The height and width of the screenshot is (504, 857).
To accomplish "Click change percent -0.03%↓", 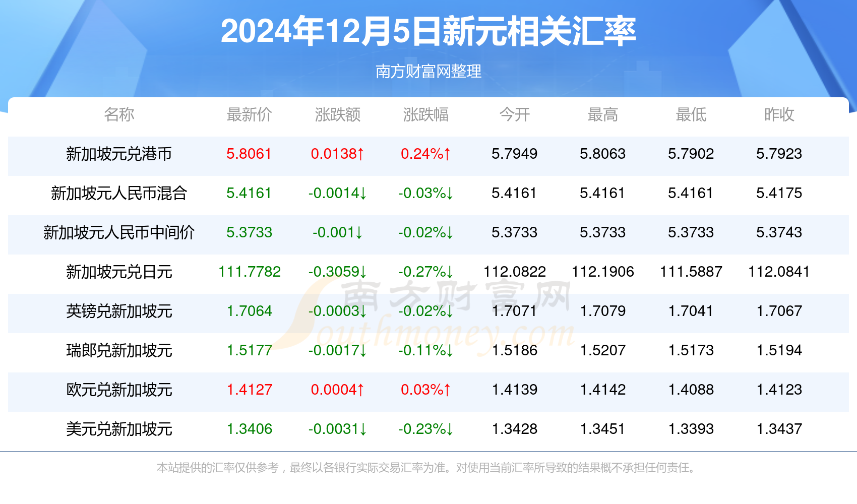I will [426, 193].
